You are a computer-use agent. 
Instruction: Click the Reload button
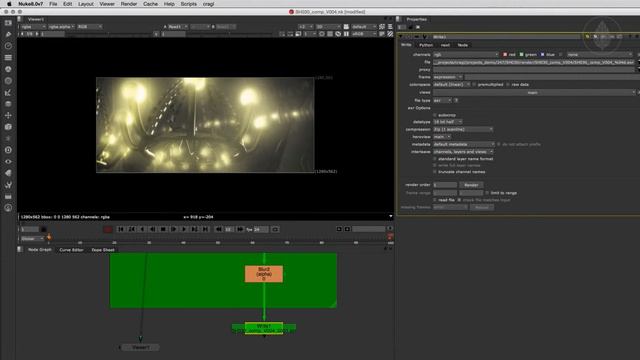pos(482,207)
